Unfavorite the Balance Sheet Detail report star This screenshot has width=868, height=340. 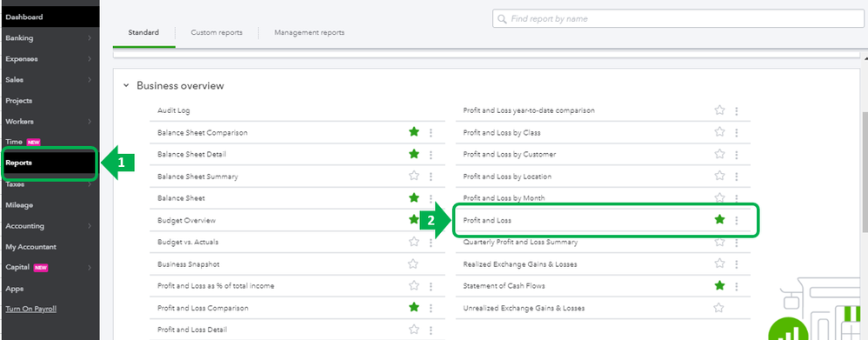click(x=413, y=154)
